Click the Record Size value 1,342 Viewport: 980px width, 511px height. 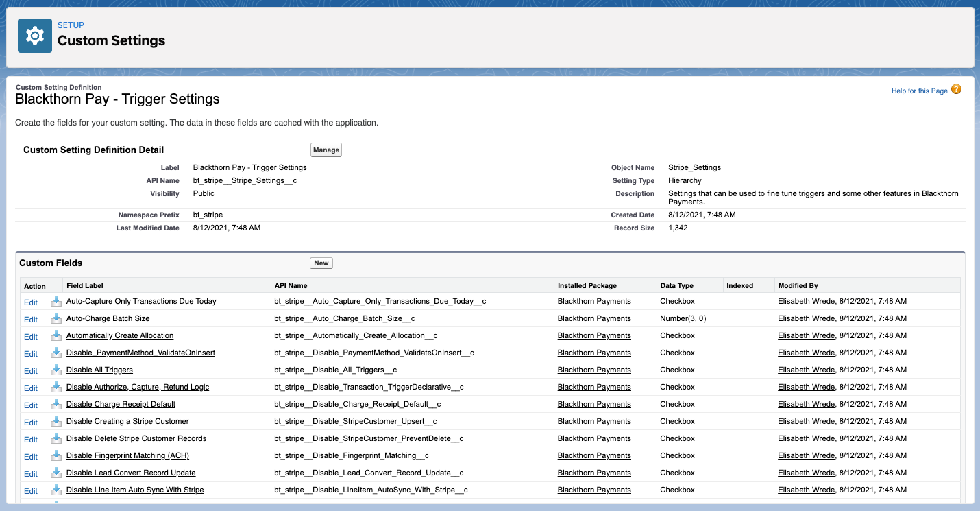click(x=678, y=228)
